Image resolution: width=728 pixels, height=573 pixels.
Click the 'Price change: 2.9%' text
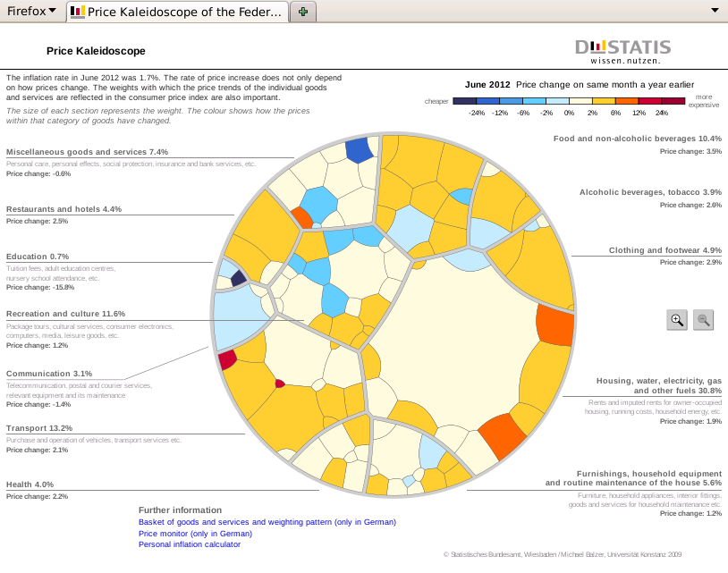pos(690,262)
